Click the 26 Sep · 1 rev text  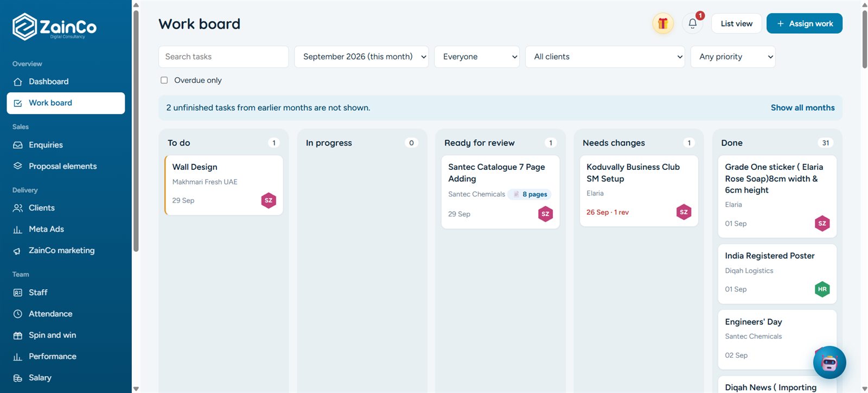pyautogui.click(x=608, y=212)
